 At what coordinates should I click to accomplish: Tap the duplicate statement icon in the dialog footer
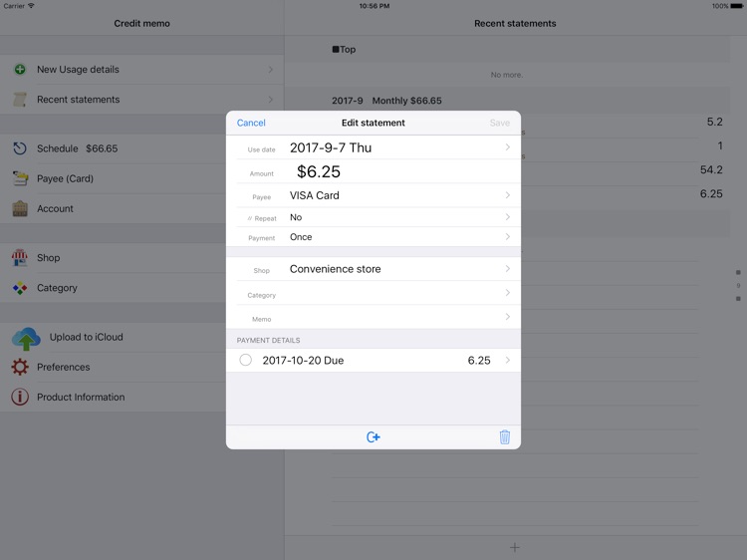pos(373,437)
